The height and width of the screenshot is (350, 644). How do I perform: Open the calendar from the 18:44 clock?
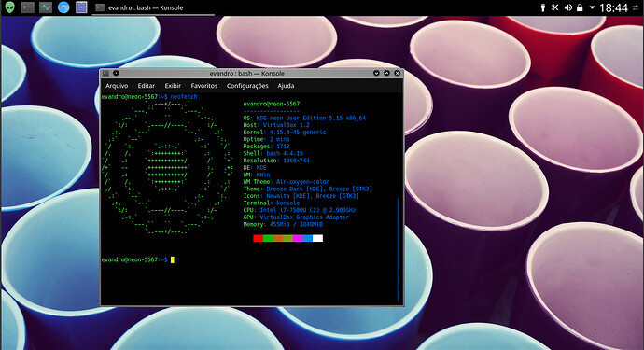pos(613,7)
